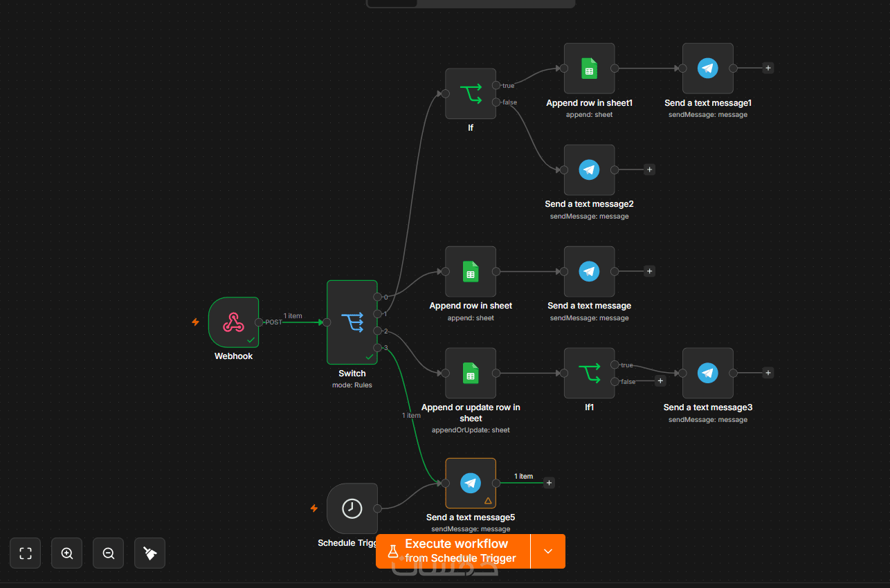Image resolution: width=890 pixels, height=588 pixels.
Task: Open the Send a text message2 node
Action: tap(589, 169)
